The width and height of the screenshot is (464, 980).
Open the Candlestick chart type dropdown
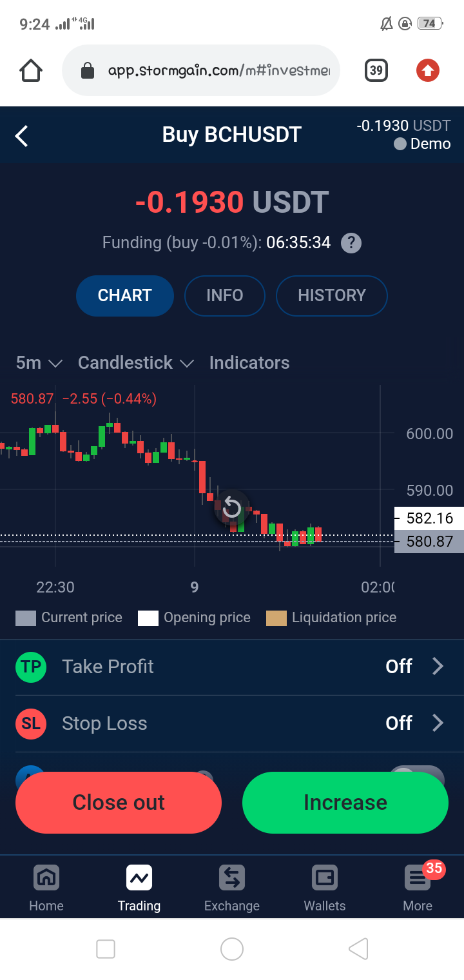point(136,363)
